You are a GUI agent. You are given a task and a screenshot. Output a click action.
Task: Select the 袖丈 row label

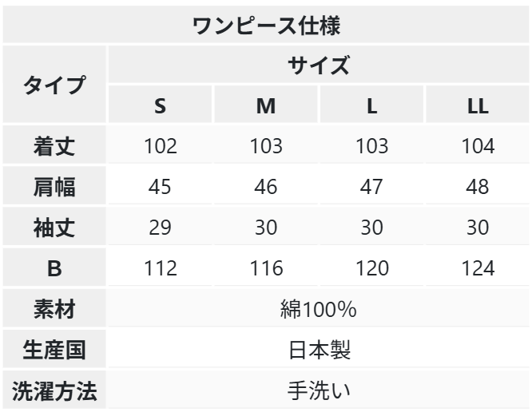54,228
